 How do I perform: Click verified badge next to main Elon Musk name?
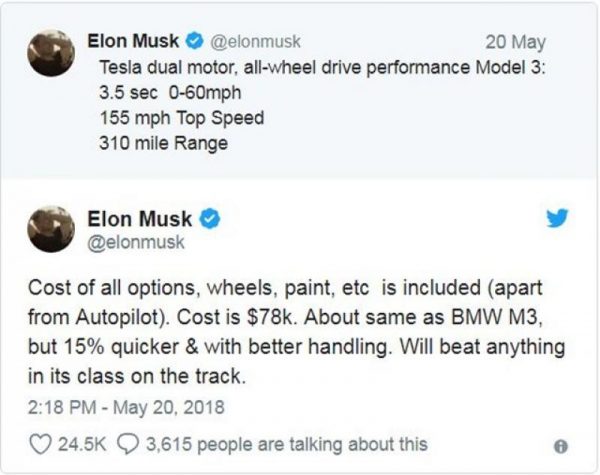click(x=210, y=219)
